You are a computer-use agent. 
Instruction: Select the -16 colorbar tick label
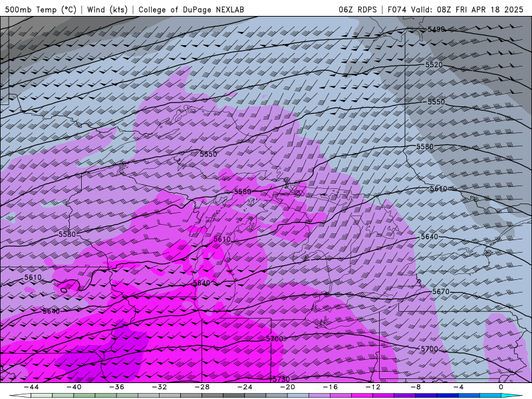coord(330,387)
